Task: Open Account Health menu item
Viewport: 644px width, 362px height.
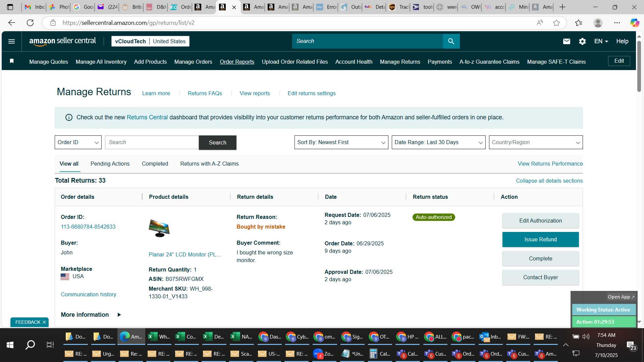Action: [354, 62]
